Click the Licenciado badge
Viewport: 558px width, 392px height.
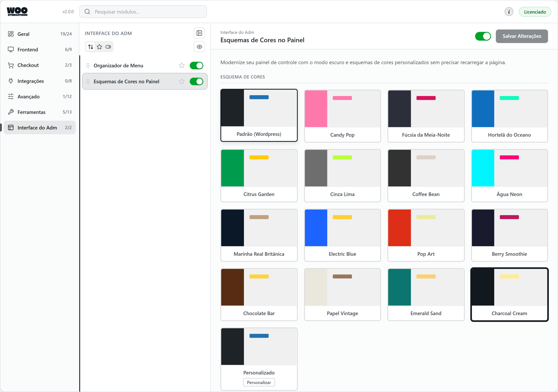pos(535,12)
